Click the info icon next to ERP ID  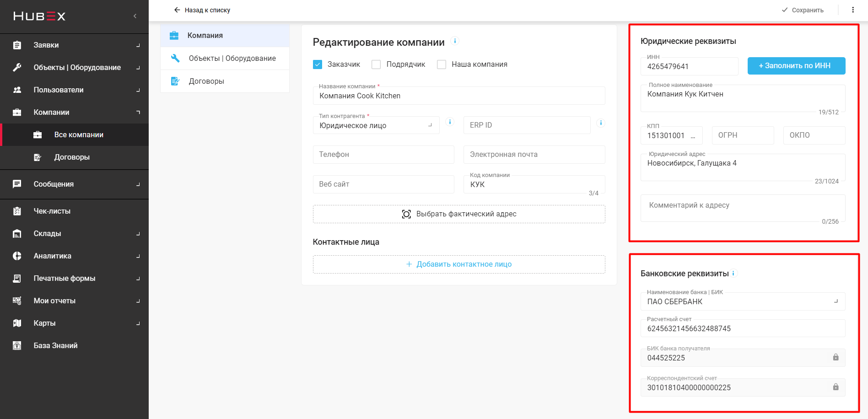(x=601, y=123)
